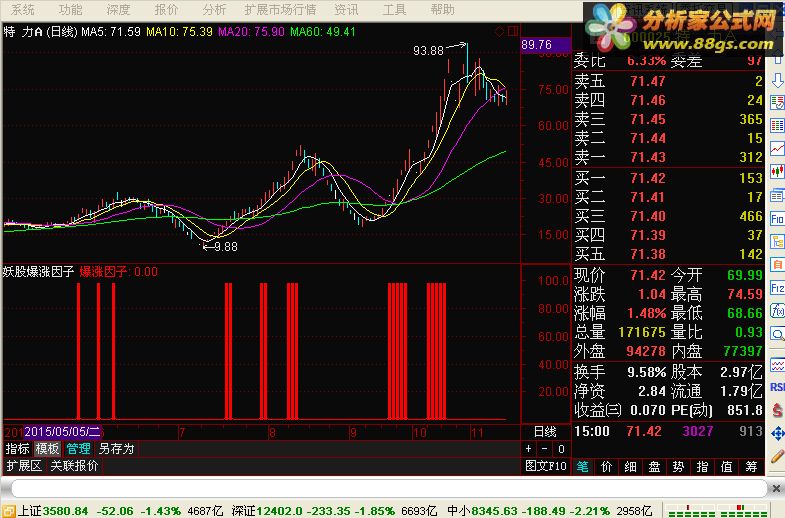Select the 值 tab in bottom panel

[726, 467]
